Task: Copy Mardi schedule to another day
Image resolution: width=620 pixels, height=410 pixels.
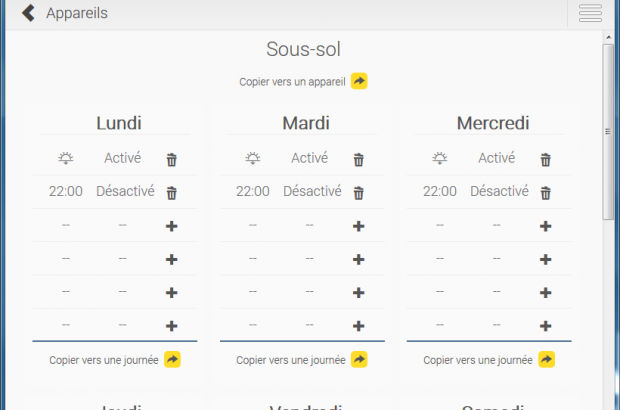Action: click(359, 359)
